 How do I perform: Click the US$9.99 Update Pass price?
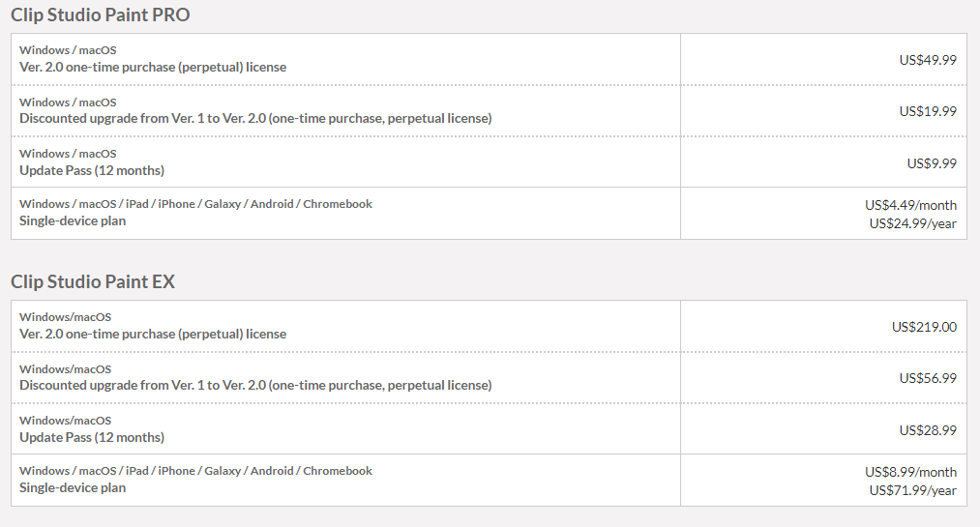click(932, 163)
